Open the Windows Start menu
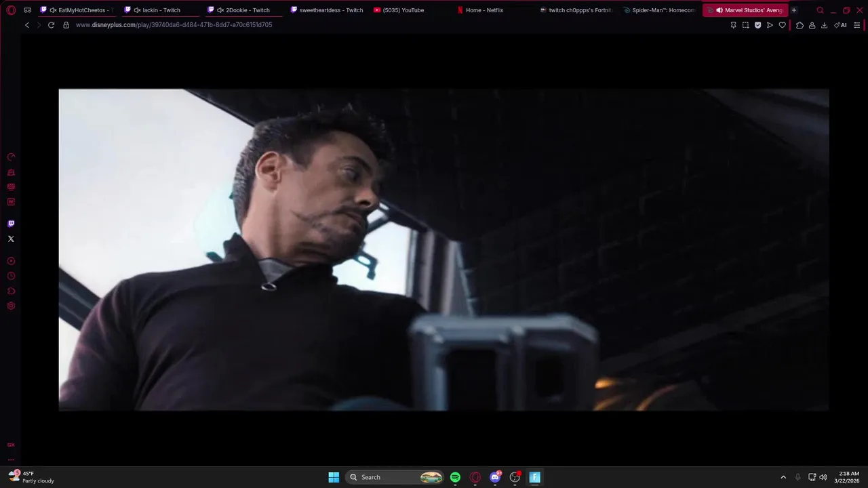This screenshot has width=868, height=488. (334, 477)
